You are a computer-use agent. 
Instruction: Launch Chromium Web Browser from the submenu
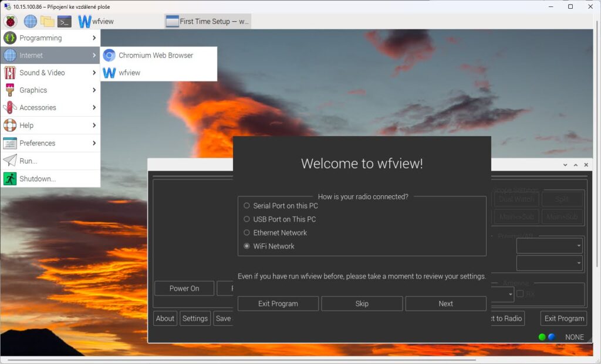(x=156, y=55)
